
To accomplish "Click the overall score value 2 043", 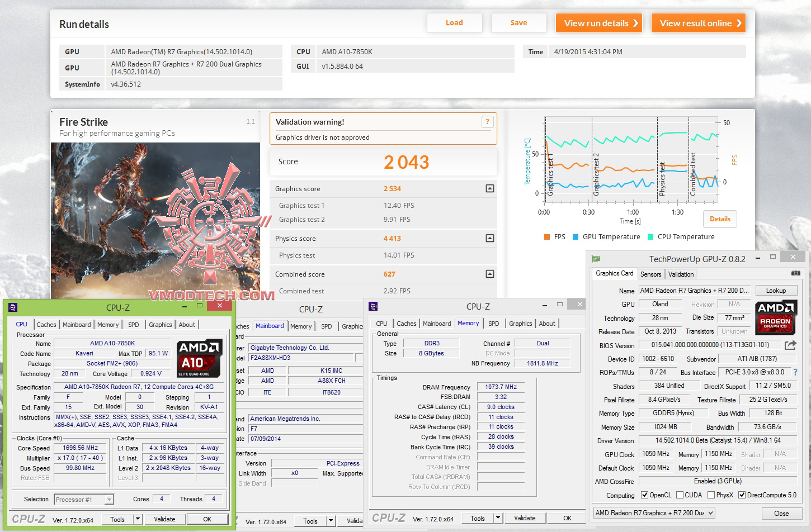I will (x=407, y=162).
